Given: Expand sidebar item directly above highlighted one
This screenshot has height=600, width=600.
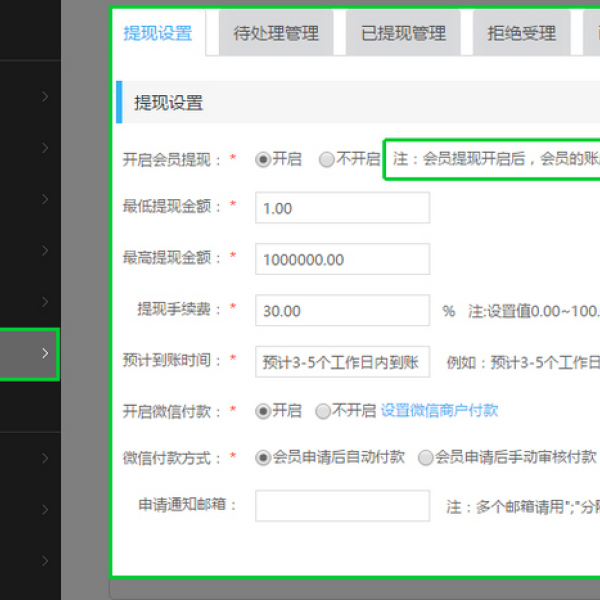Looking at the screenshot, I should (45, 302).
